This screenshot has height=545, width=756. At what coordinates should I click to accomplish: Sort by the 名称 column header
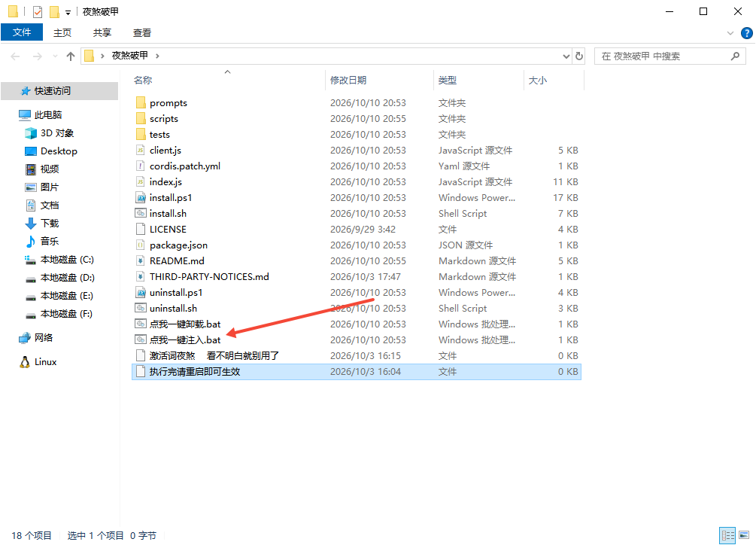pos(229,80)
